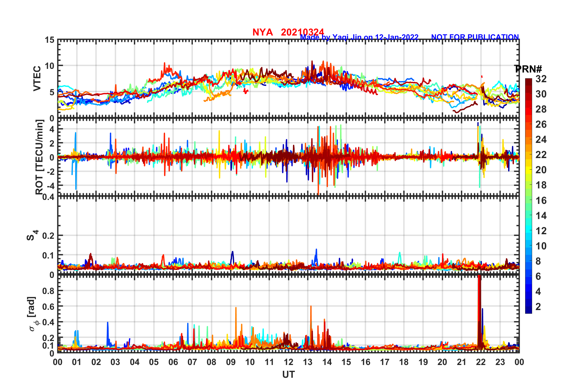This screenshot has height=392, width=577.
Task: Click the "-2" tick on the ROT axis
Action: click(50, 171)
